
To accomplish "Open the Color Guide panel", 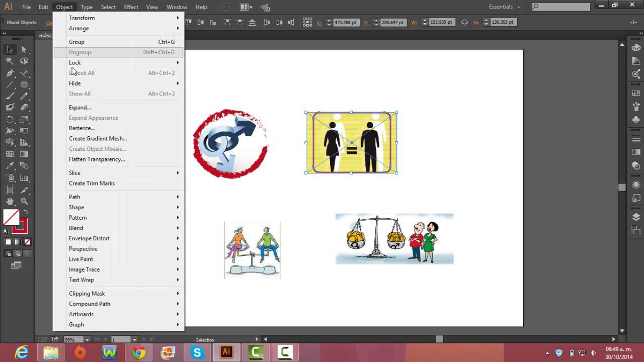I will pos(636,60).
